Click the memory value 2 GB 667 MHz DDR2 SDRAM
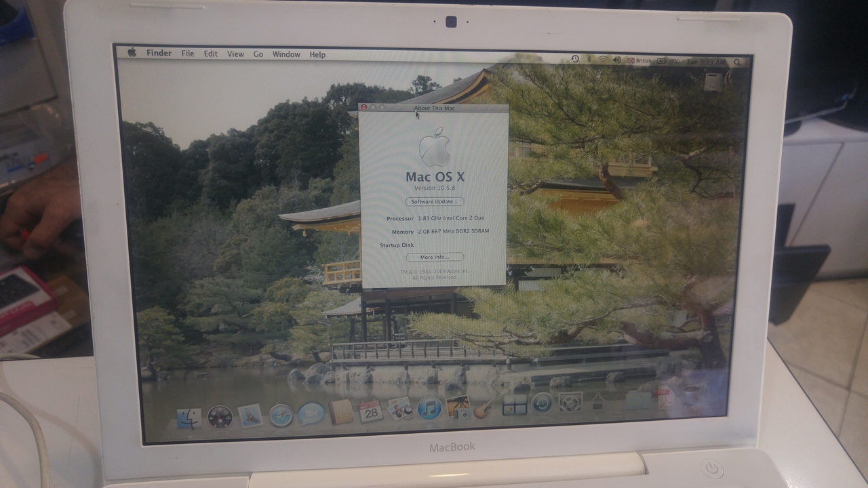 [x=453, y=231]
